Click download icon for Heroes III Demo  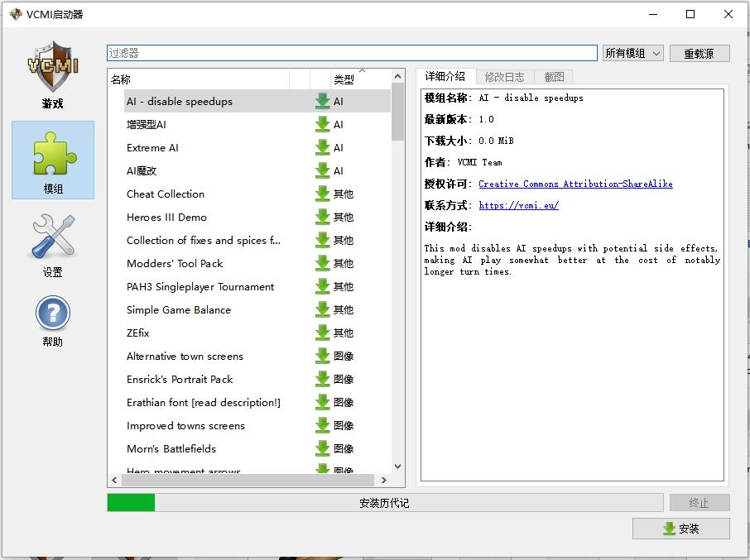pyautogui.click(x=323, y=218)
